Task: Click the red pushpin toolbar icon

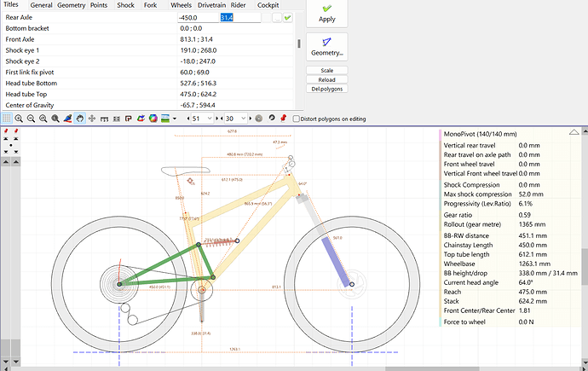Action: pos(284,119)
